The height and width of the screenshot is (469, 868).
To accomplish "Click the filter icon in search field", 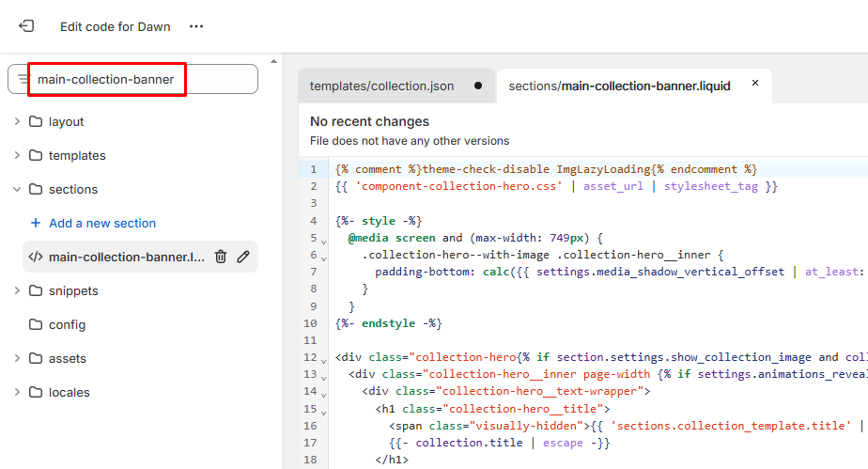I will 23,79.
